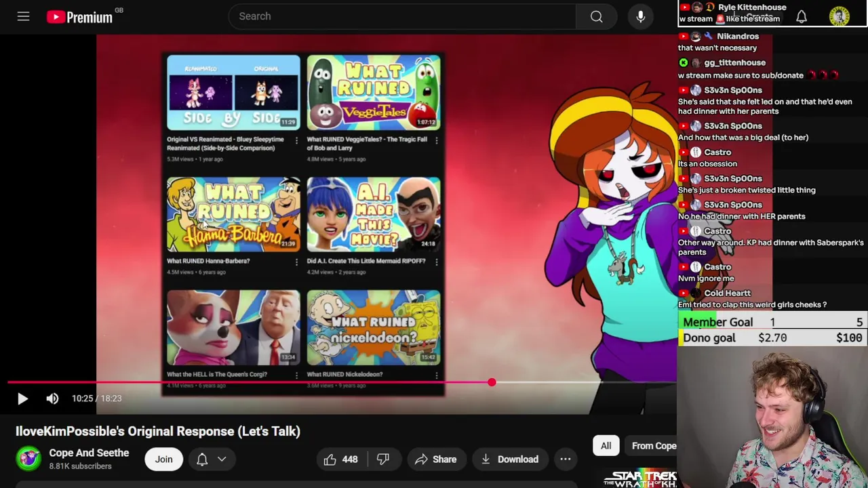The height and width of the screenshot is (488, 868).
Task: Click Nikandros chat username
Action: click(x=738, y=36)
